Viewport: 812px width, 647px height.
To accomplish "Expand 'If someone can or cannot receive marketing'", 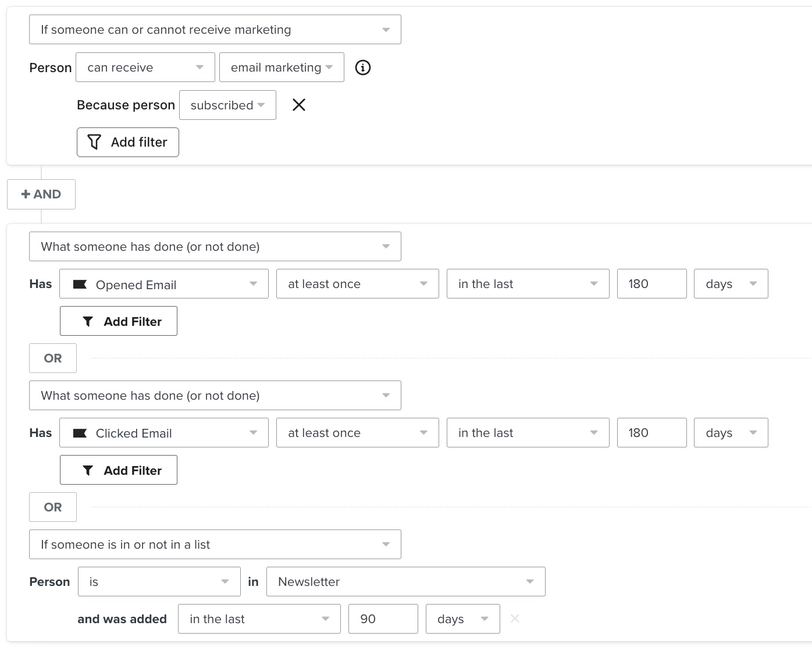I will pos(215,30).
